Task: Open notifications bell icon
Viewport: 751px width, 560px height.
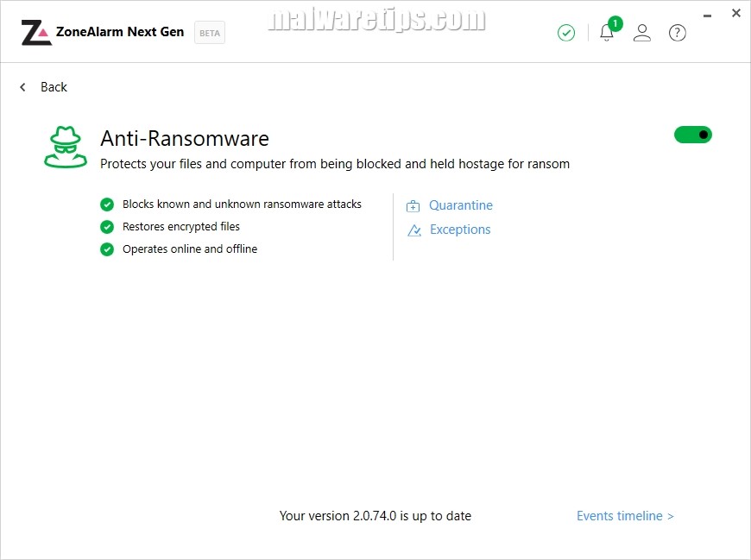Action: coord(606,33)
